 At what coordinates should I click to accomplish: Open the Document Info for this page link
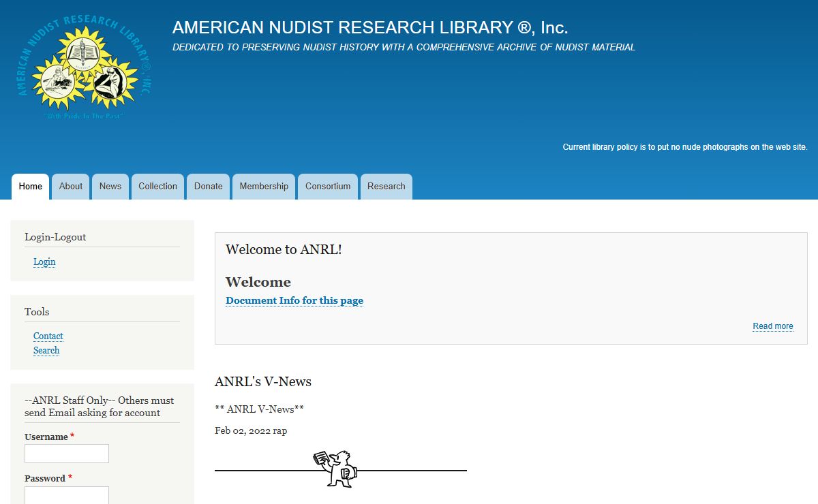pyautogui.click(x=294, y=300)
